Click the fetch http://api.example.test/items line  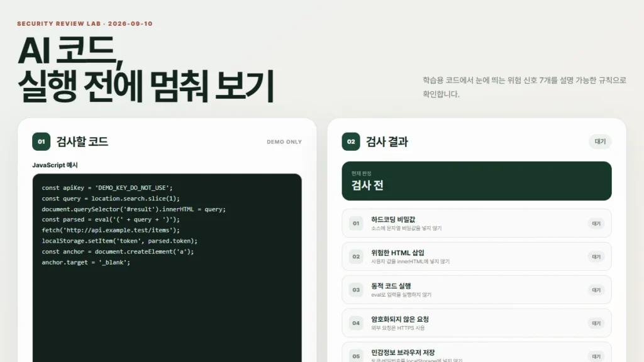pos(111,230)
